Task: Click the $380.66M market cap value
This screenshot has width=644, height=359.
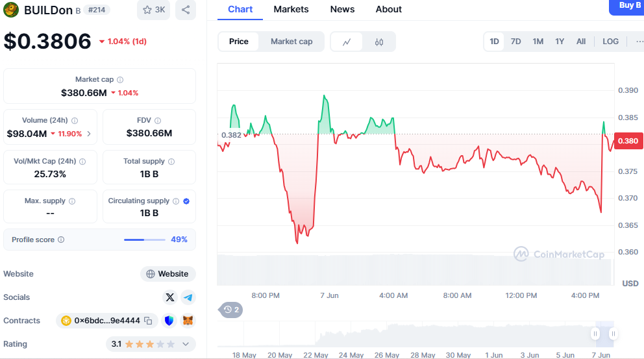Action: click(84, 93)
